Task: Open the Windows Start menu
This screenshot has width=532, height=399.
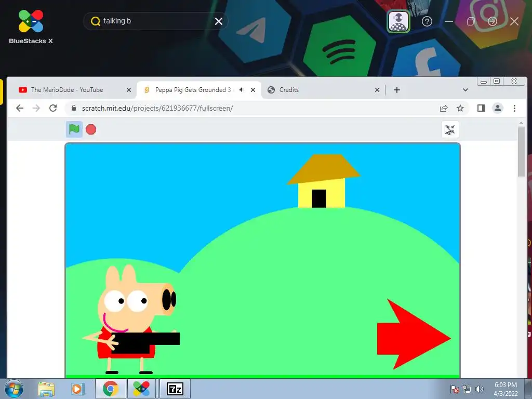Action: [x=14, y=389]
